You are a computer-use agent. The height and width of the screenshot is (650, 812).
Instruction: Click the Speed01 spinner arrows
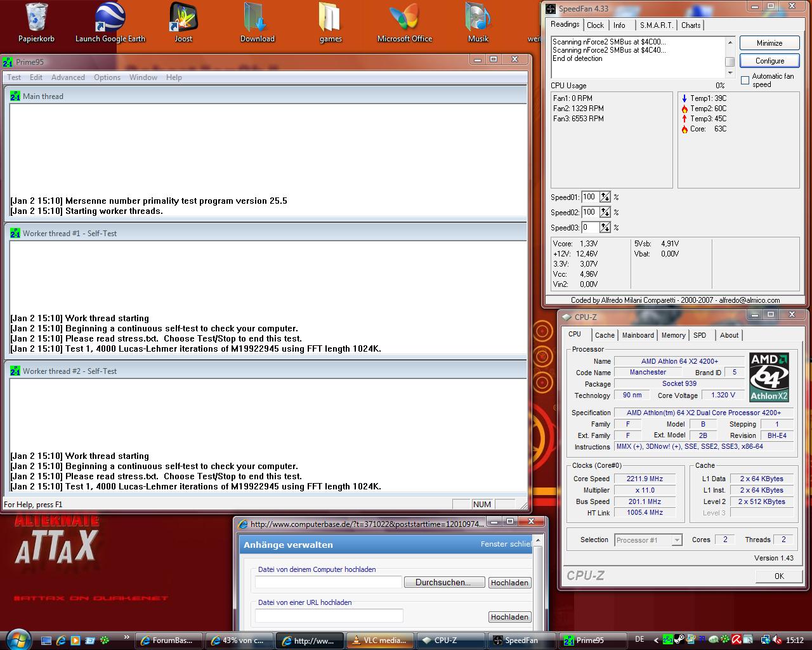click(605, 197)
